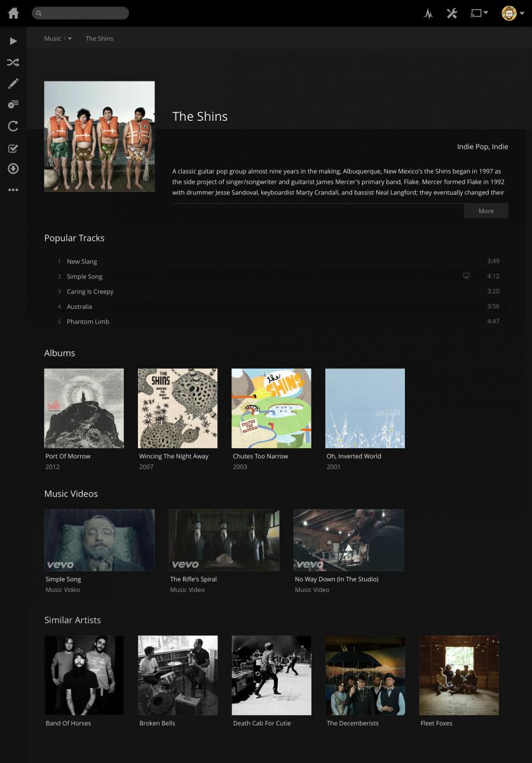Open music video icon on Simple Song row
The height and width of the screenshot is (763, 532).
466,276
